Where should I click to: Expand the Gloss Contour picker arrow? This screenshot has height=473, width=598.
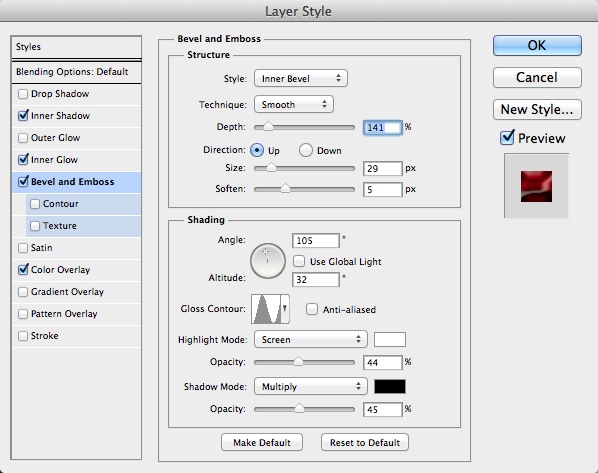coord(285,309)
